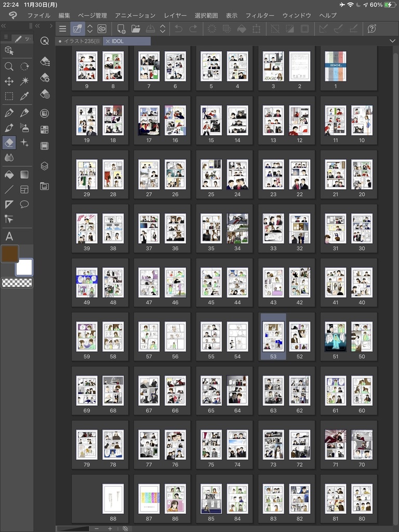Screen dimensions: 399x532
Task: Click the Redo arrow
Action: [x=193, y=29]
